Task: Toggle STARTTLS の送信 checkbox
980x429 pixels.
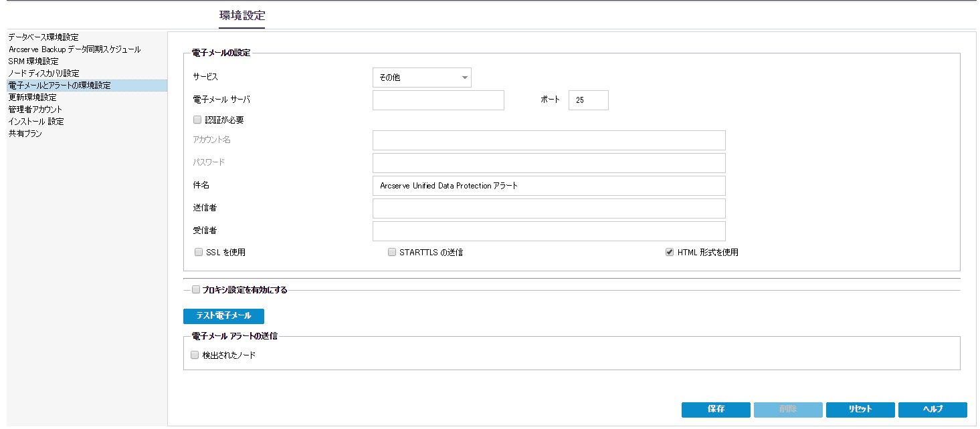Action: (x=392, y=253)
